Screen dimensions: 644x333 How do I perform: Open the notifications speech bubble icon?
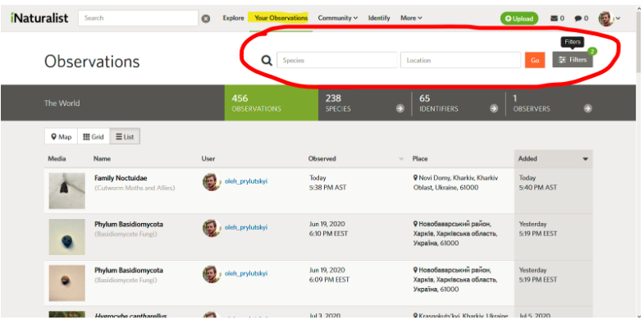click(x=578, y=18)
